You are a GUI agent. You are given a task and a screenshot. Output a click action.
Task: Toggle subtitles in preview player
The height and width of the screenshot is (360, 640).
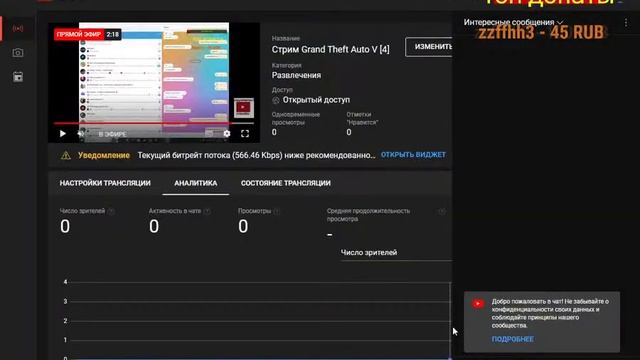click(x=209, y=133)
